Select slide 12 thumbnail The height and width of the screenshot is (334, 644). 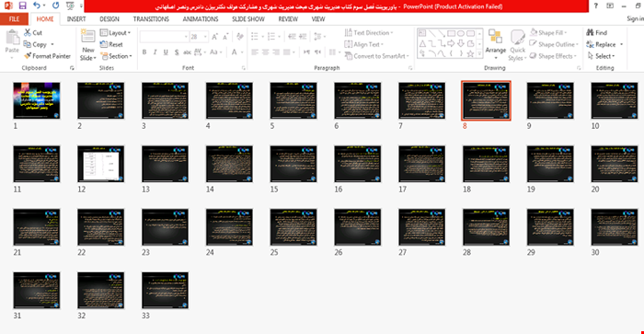coord(100,164)
